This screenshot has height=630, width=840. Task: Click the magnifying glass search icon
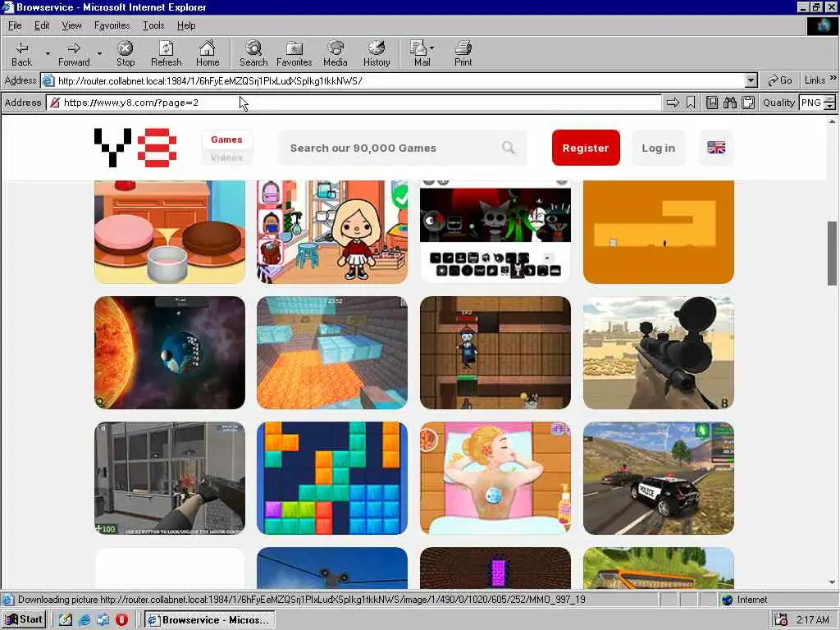tap(509, 148)
